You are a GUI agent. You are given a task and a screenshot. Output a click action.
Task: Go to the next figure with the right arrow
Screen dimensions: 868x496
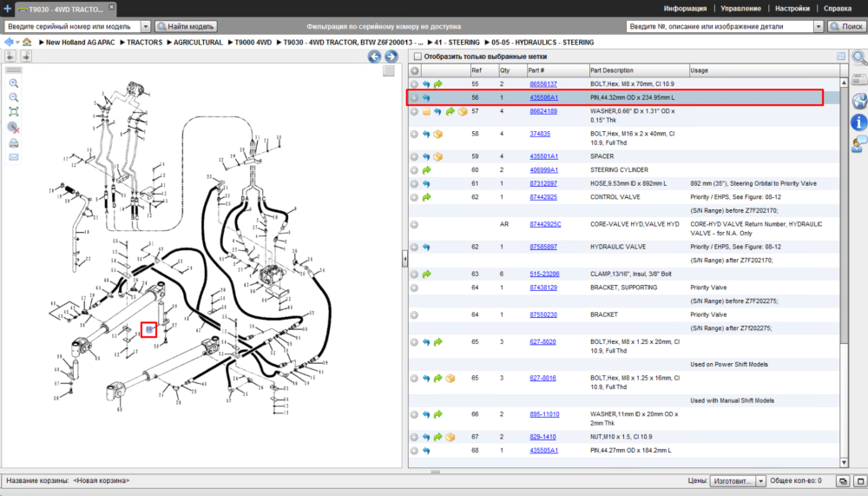(391, 56)
